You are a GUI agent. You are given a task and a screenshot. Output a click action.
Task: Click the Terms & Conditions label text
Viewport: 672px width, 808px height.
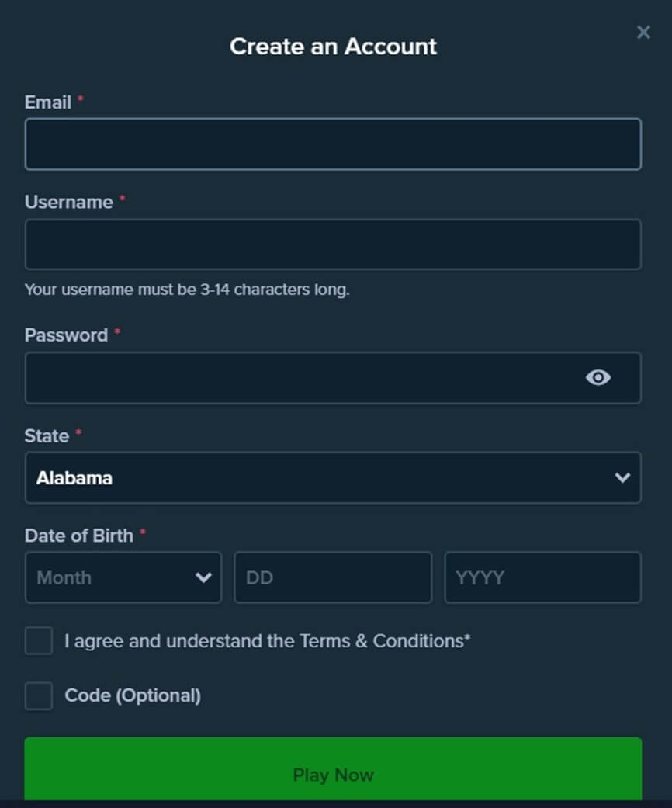[267, 641]
